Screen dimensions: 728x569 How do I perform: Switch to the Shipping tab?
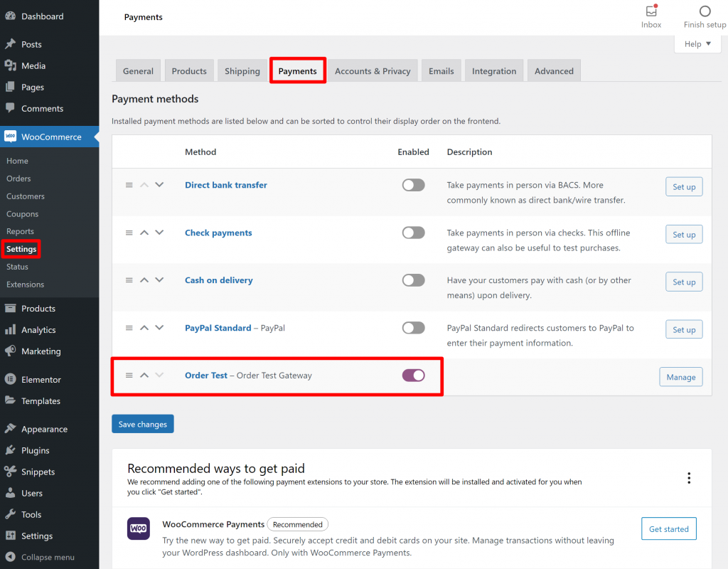click(242, 71)
